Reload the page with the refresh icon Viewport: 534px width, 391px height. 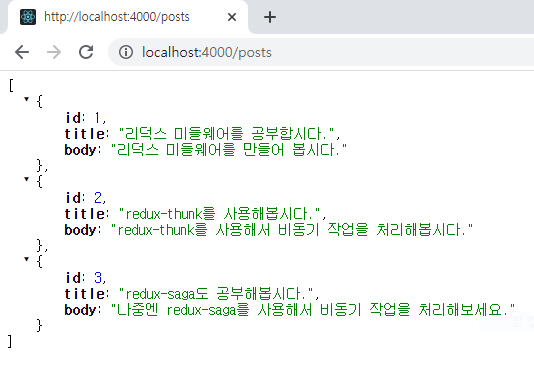coord(86,52)
